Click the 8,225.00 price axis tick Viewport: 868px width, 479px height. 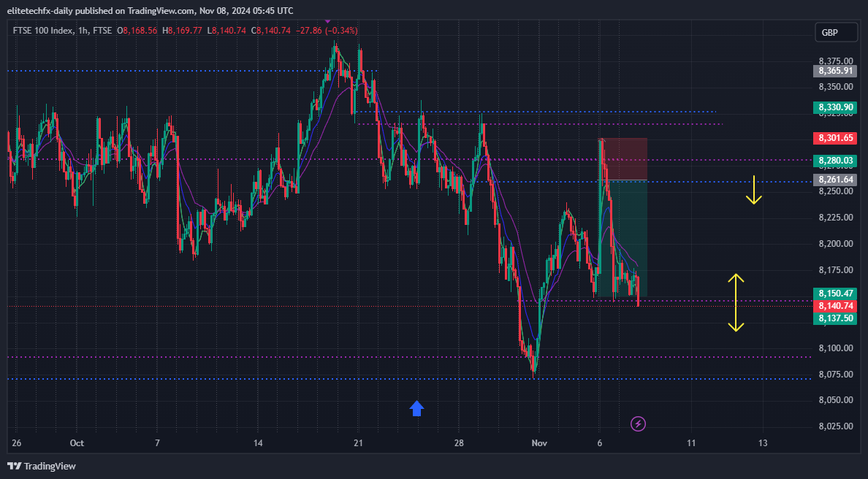point(836,218)
